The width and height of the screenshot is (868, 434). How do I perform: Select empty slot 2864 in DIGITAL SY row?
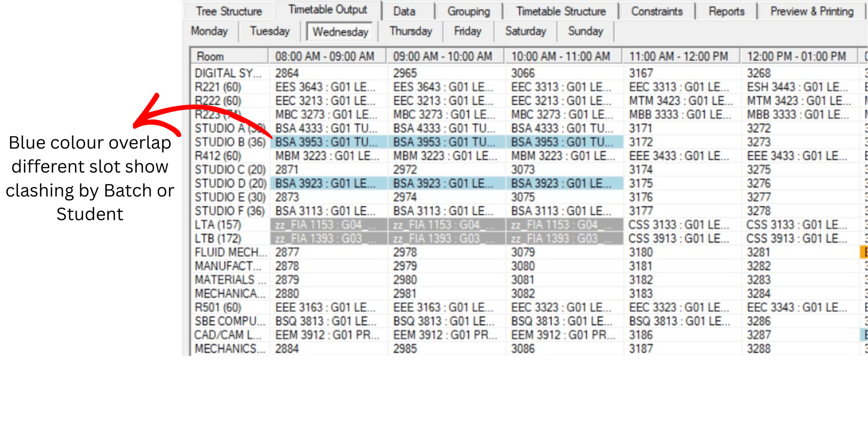[329, 73]
